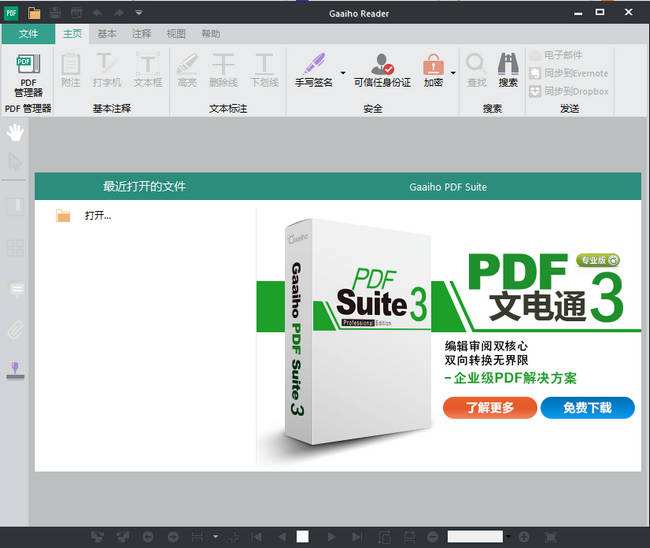This screenshot has height=548, width=650.
Task: Select the 高亮 highlight tool
Action: pyautogui.click(x=187, y=70)
